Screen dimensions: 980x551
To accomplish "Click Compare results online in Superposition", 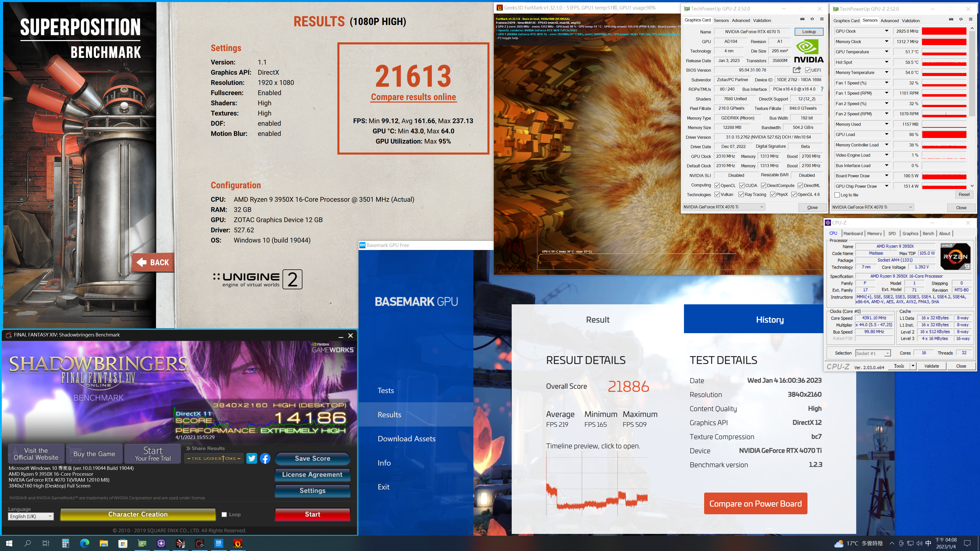I will (413, 97).
